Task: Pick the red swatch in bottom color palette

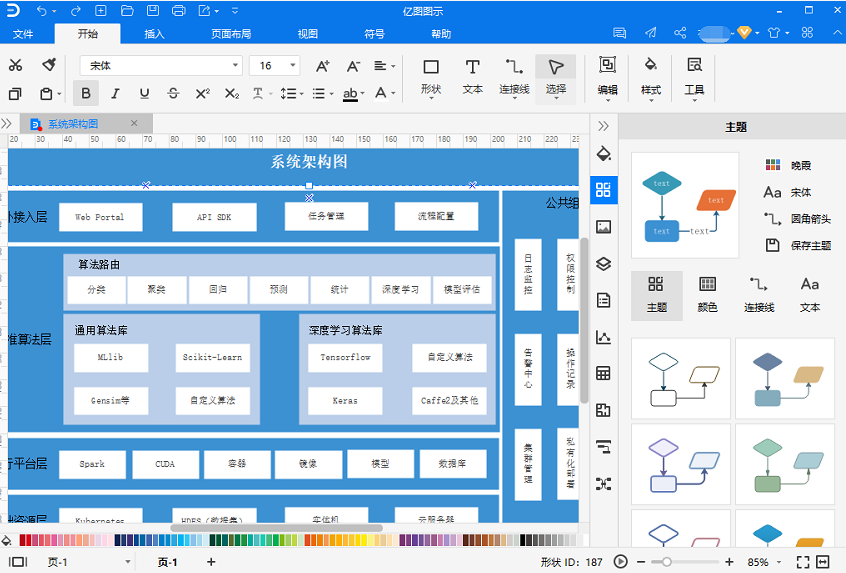Action: click(x=22, y=540)
